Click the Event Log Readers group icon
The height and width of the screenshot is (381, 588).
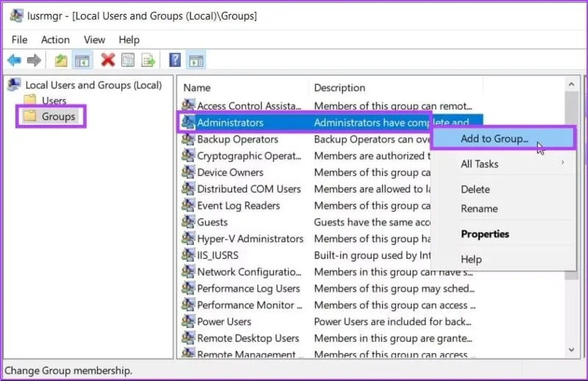[x=188, y=205]
